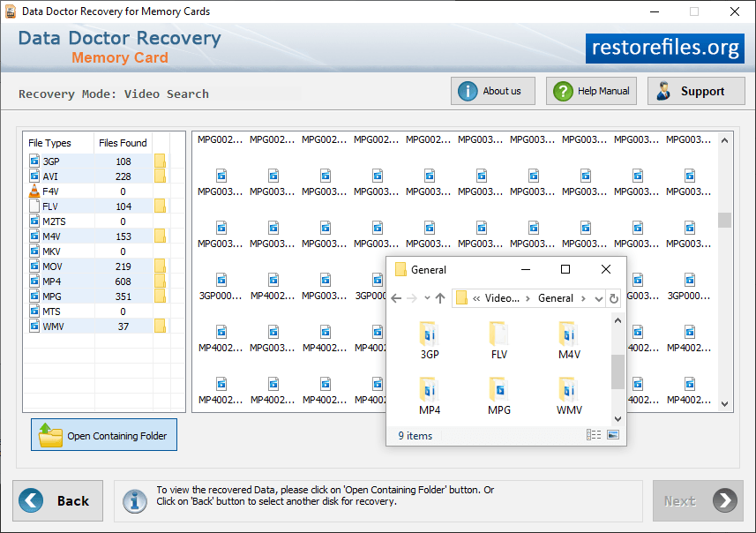
Task: Click the yellow folder icon beside AVI count
Action: pyautogui.click(x=160, y=176)
